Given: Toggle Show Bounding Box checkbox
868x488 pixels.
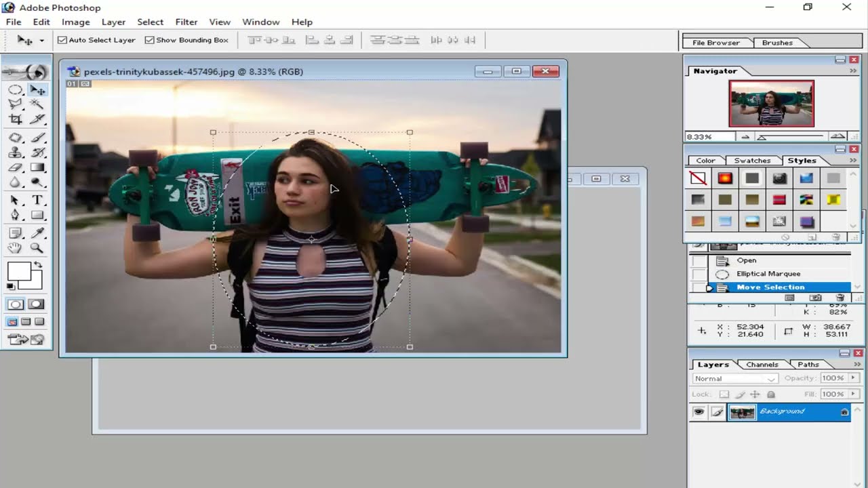Looking at the screenshot, I should (x=150, y=40).
